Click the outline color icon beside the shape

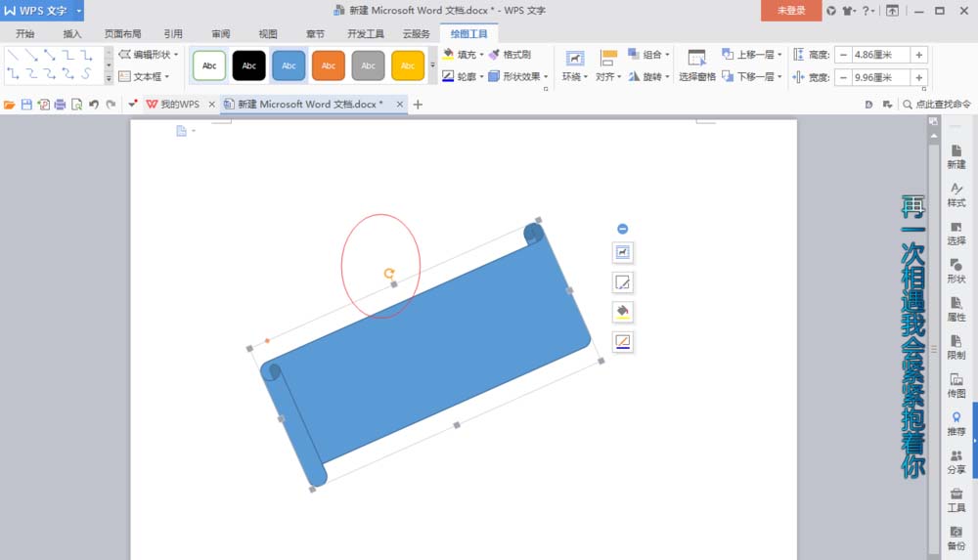click(x=622, y=342)
